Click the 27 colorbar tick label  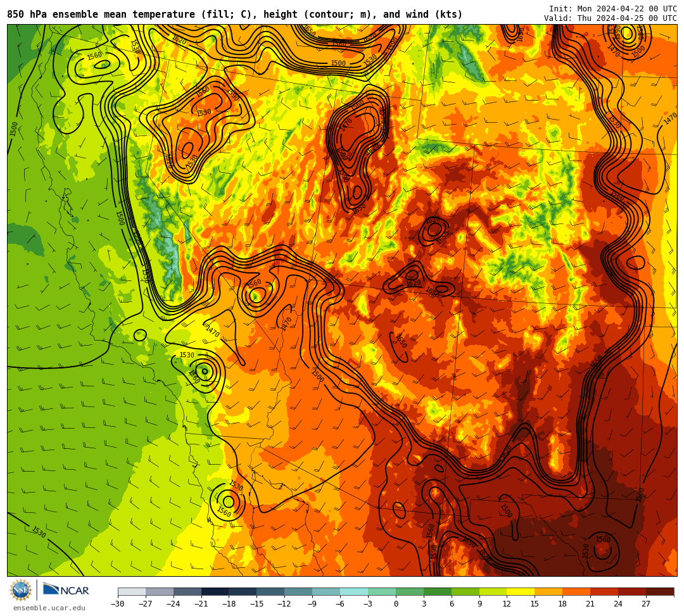click(646, 604)
